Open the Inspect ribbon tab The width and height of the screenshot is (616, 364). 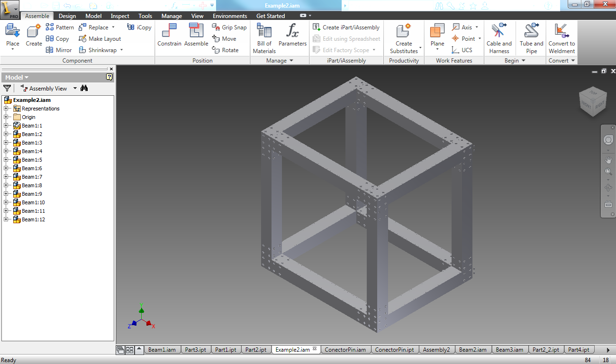(120, 16)
